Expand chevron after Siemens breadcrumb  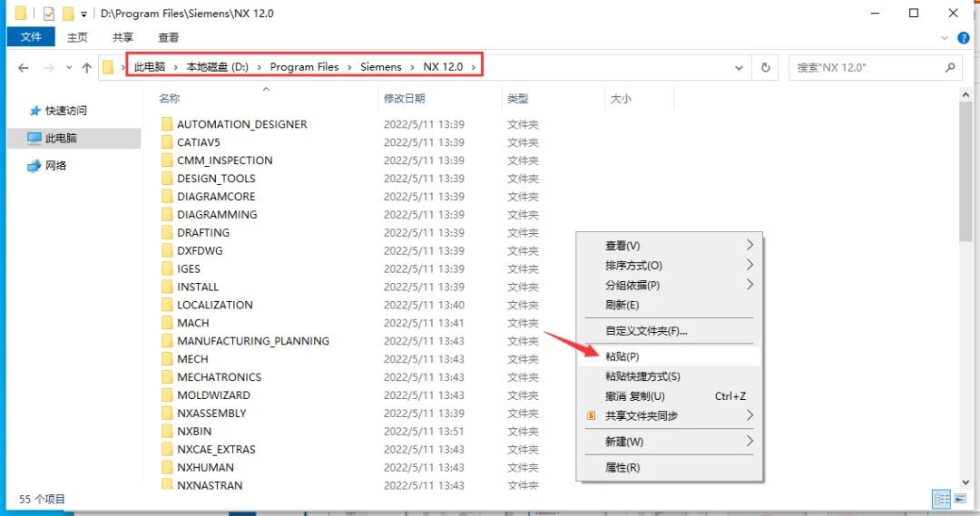click(412, 67)
